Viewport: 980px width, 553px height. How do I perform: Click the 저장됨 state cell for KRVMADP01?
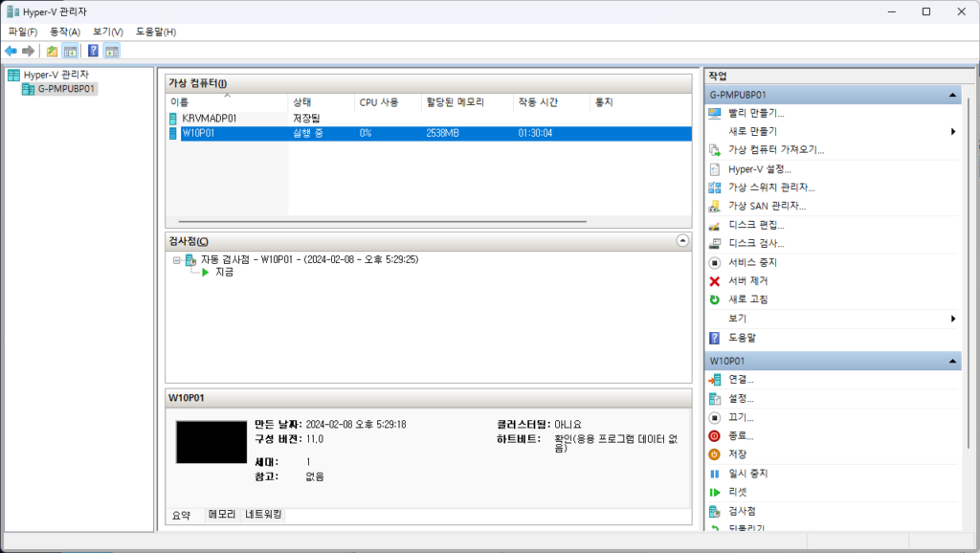pyautogui.click(x=306, y=118)
